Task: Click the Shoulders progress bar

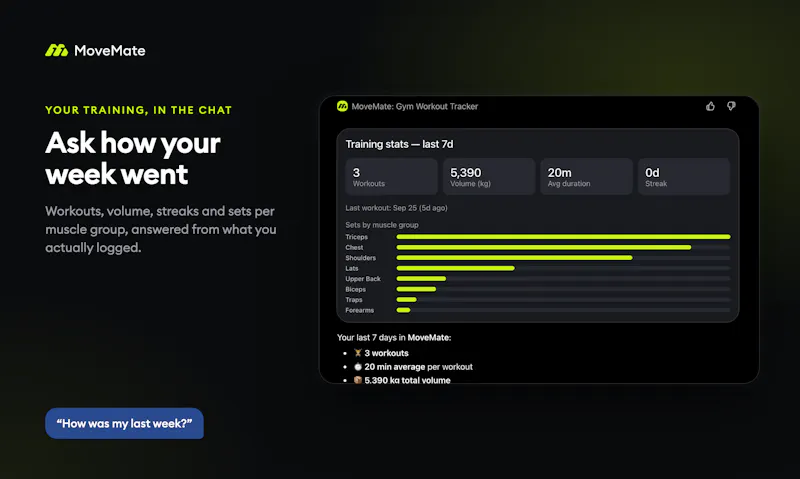Action: click(563, 258)
